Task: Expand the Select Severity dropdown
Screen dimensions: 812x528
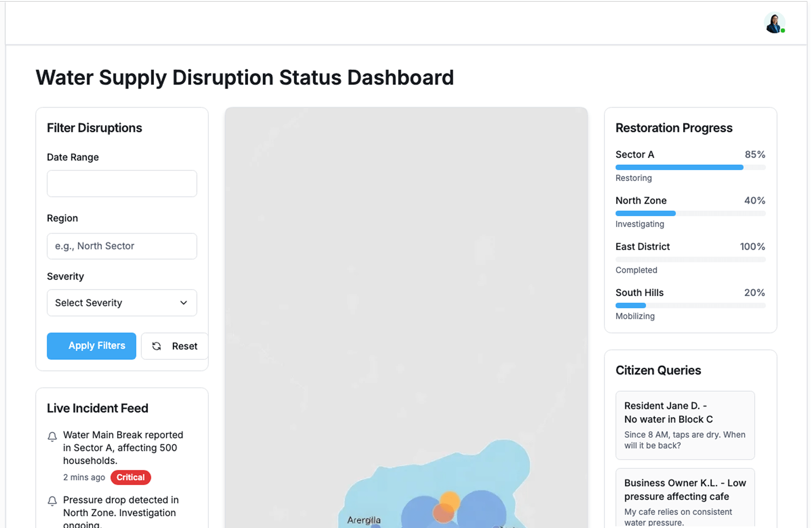Action: tap(122, 303)
